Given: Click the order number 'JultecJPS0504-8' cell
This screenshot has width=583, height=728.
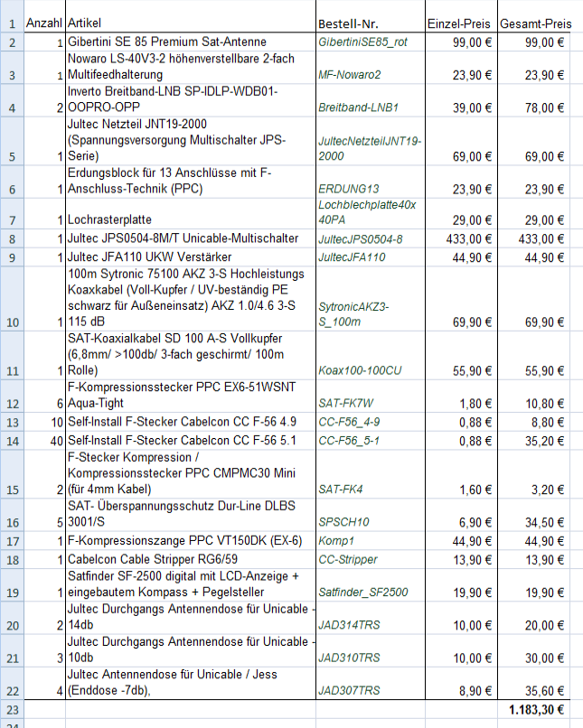Looking at the screenshot, I should coord(370,238).
